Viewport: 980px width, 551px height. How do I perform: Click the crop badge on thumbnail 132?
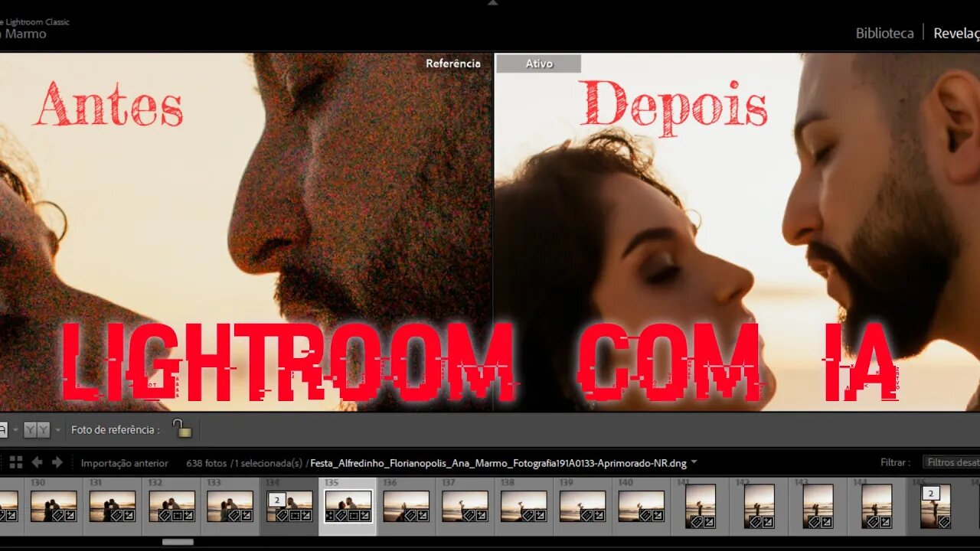click(x=177, y=515)
